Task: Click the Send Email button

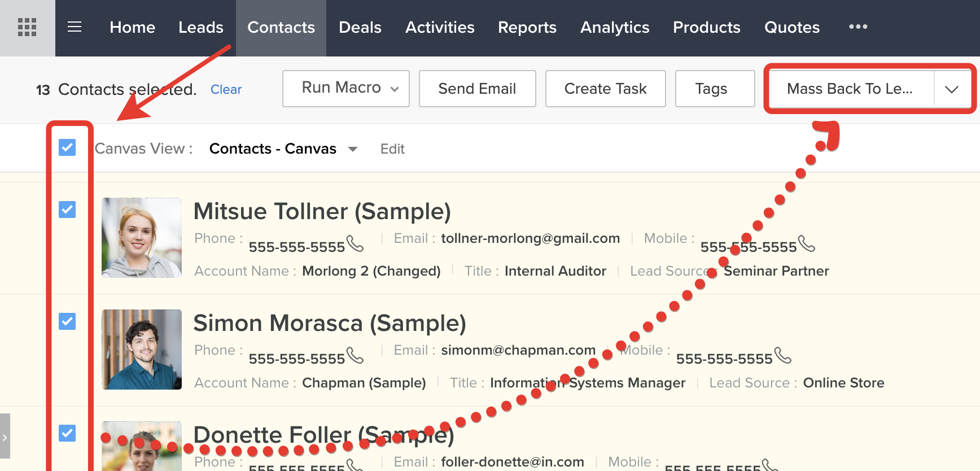Action: tap(478, 89)
